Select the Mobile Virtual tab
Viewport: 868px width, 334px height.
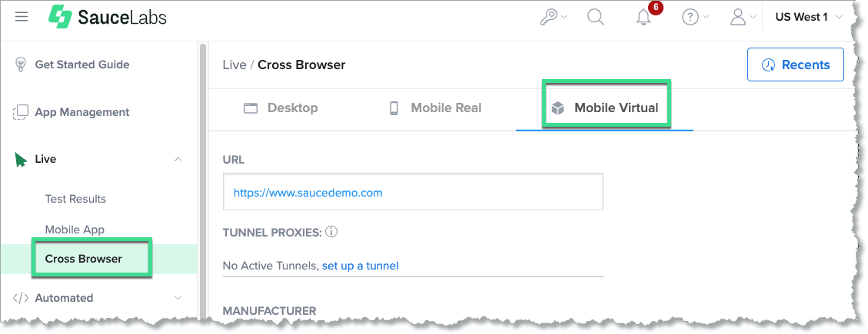pyautogui.click(x=606, y=108)
